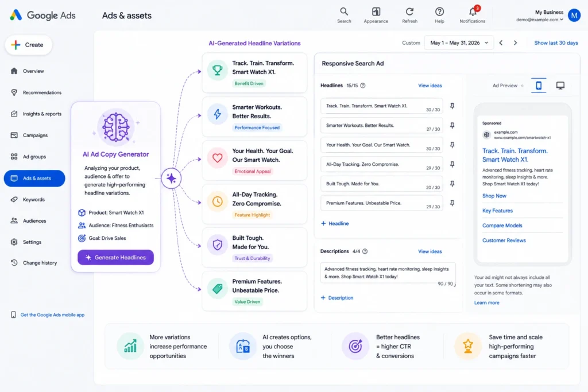Click the trophy icon on Benefit Driven card
This screenshot has width=588, height=392.
[218, 70]
